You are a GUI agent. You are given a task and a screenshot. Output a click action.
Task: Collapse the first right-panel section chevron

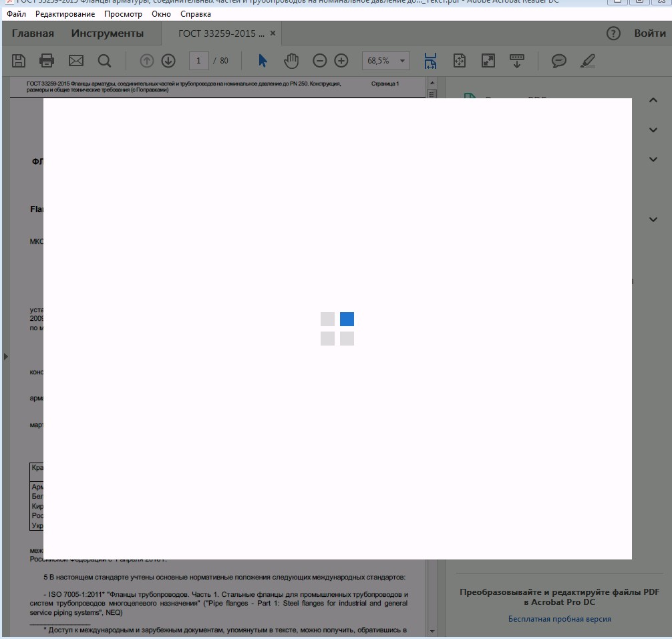click(x=653, y=100)
